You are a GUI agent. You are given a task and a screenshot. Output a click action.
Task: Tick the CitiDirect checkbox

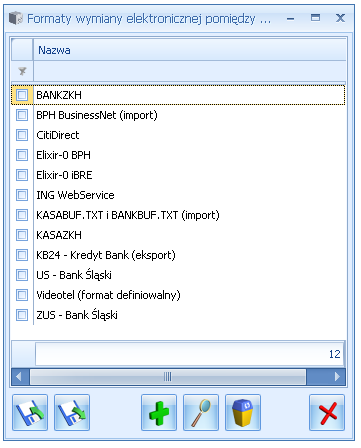22,135
